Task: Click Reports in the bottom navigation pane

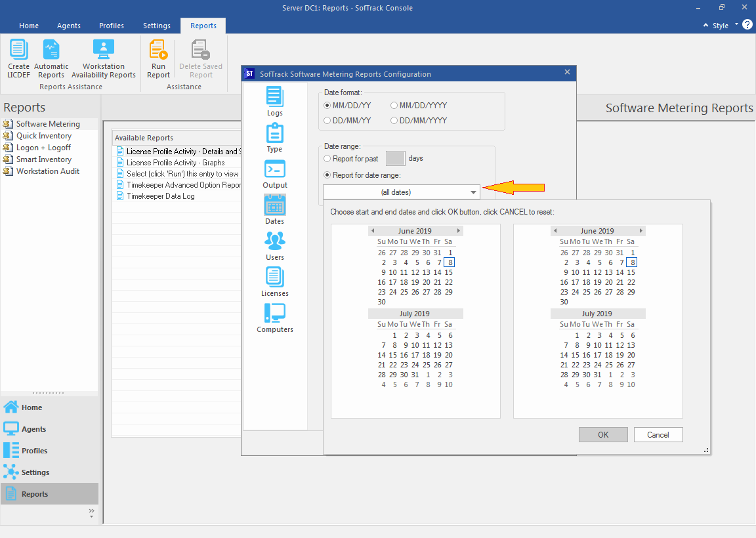Action: coord(49,493)
